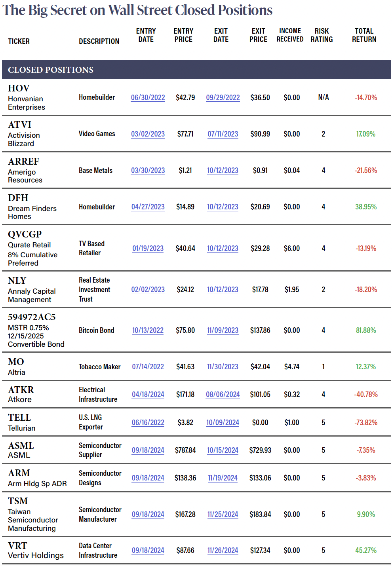This screenshot has width=392, height=566.
Task: Click Altria exit date 11/30/2023 link
Action: pos(223,367)
